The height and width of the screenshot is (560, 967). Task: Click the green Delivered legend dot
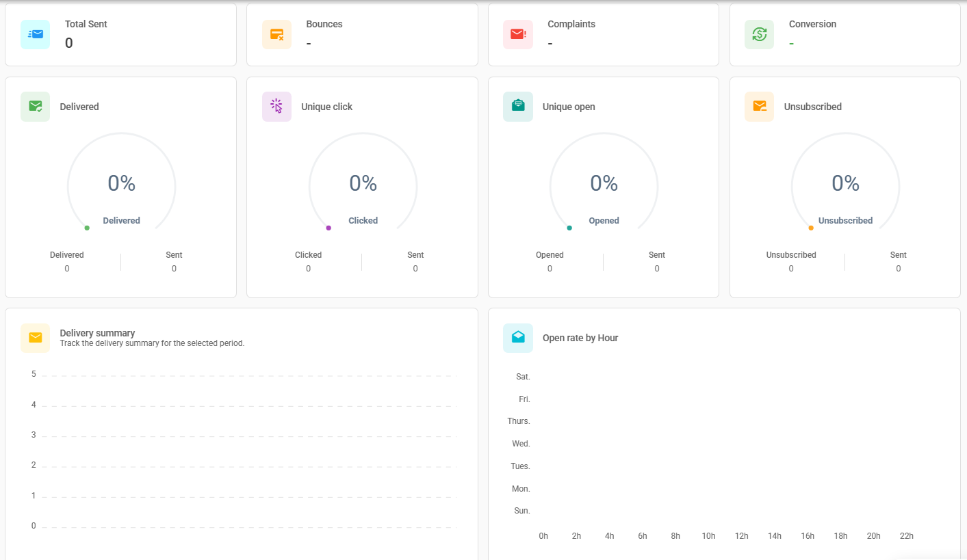click(x=87, y=228)
